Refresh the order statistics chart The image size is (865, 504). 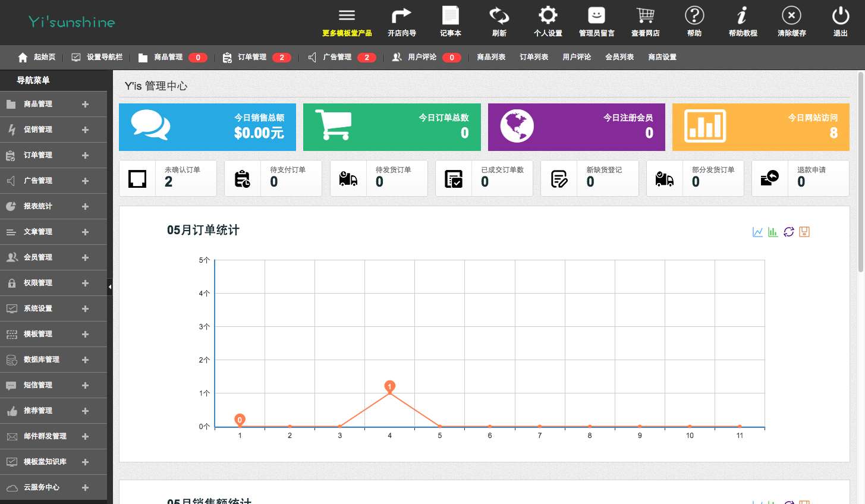coord(789,232)
